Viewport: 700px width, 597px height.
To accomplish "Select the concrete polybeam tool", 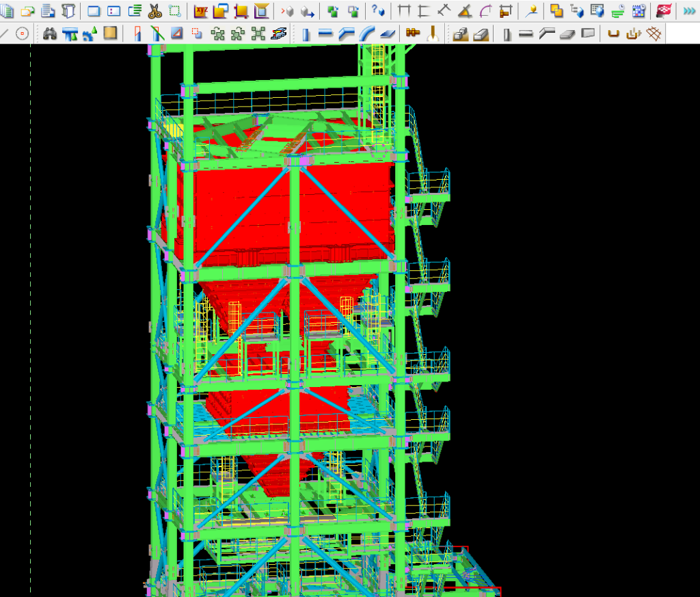I will click(x=547, y=34).
